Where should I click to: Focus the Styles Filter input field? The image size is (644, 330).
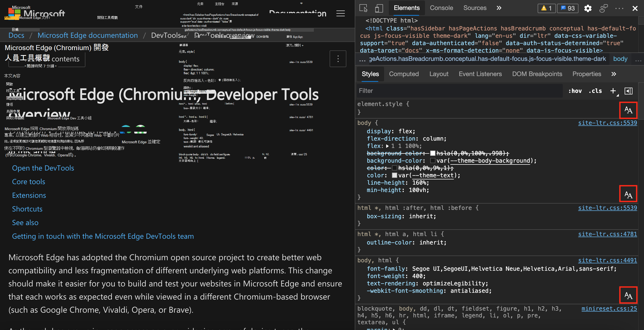click(460, 91)
